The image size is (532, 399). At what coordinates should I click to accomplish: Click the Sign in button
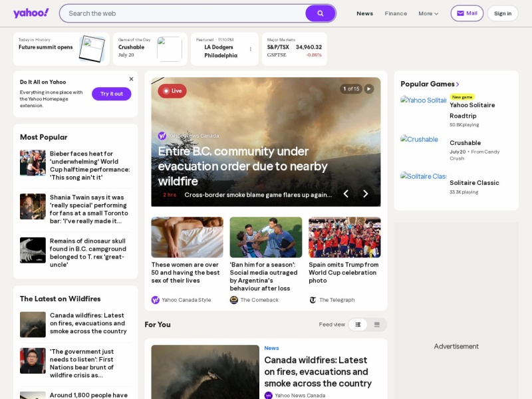(503, 13)
